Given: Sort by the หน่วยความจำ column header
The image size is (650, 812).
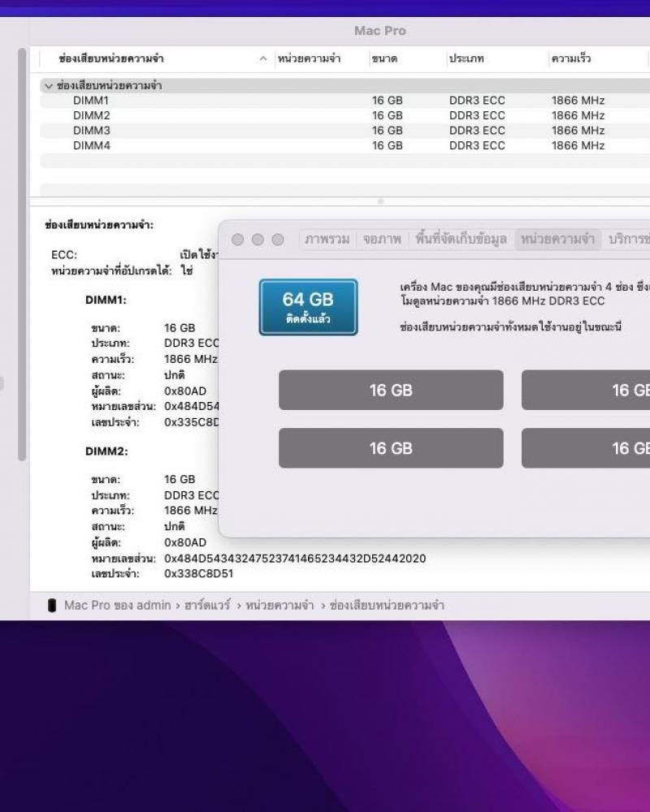Looking at the screenshot, I should 309,58.
